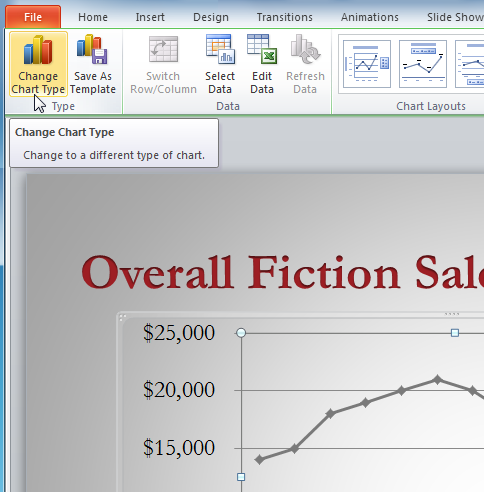This screenshot has height=492, width=484.
Task: Open the Select Data dialog
Action: pyautogui.click(x=220, y=64)
